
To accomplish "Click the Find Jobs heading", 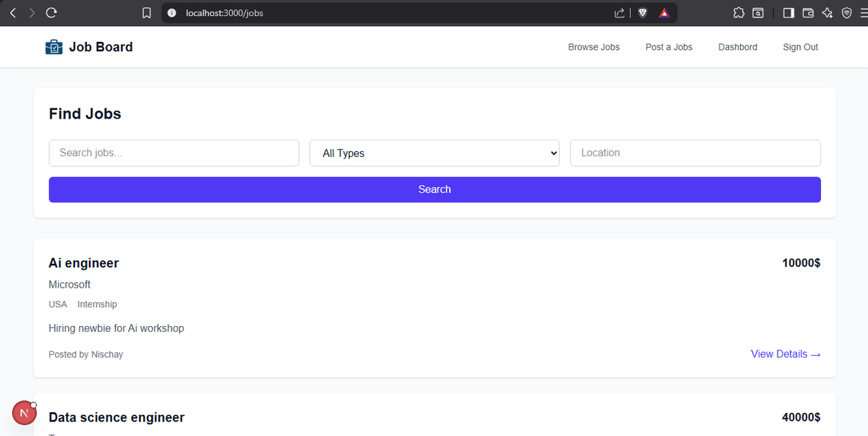I will 85,114.
